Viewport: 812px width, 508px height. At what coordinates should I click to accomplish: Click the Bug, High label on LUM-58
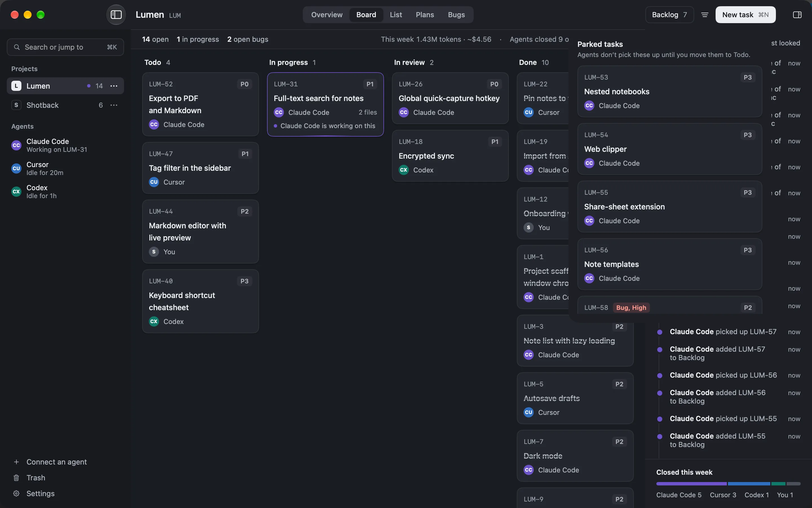pyautogui.click(x=631, y=307)
